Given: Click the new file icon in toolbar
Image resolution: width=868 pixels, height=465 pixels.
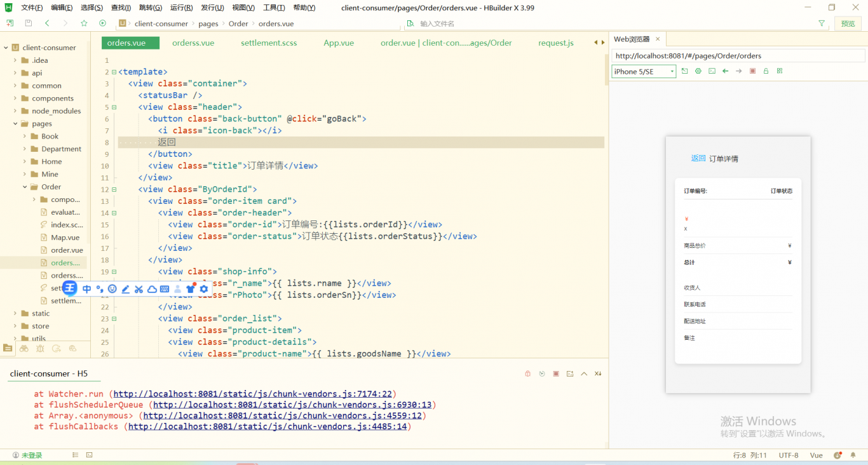Looking at the screenshot, I should coord(10,23).
